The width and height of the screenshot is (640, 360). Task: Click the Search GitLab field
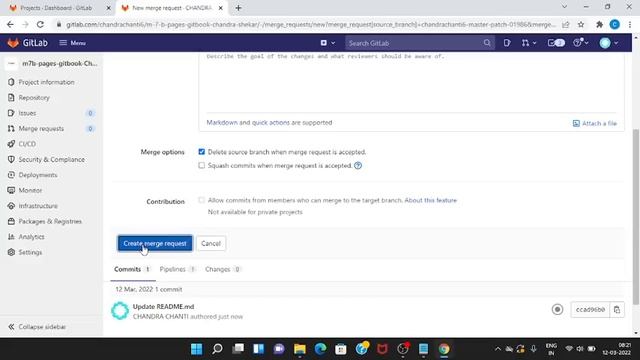tap(420, 43)
